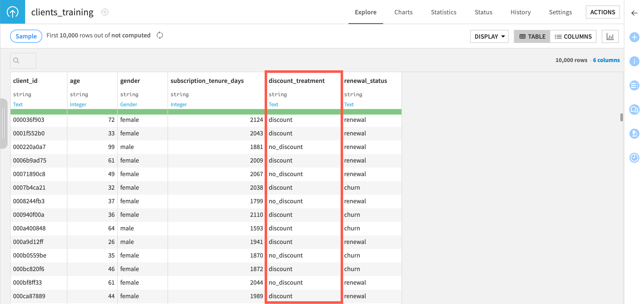Image resolution: width=644 pixels, height=304 pixels.
Task: Open the DISPLAY dropdown
Action: (x=489, y=36)
